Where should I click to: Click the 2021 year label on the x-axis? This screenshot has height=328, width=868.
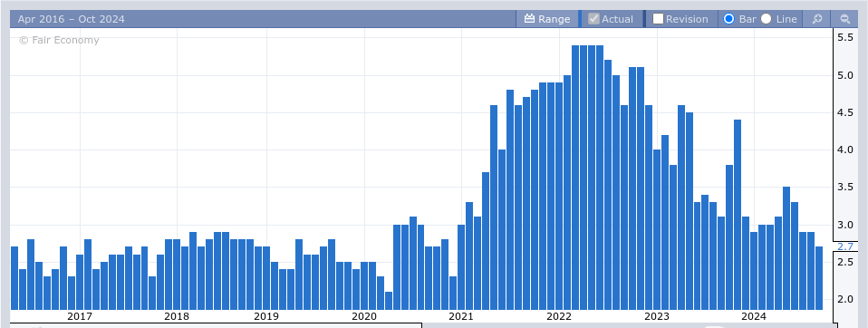click(461, 316)
